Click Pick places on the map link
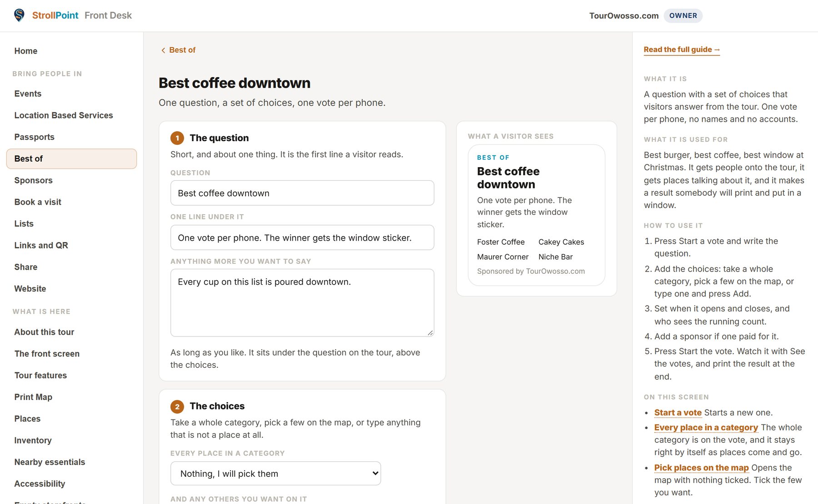 point(701,468)
